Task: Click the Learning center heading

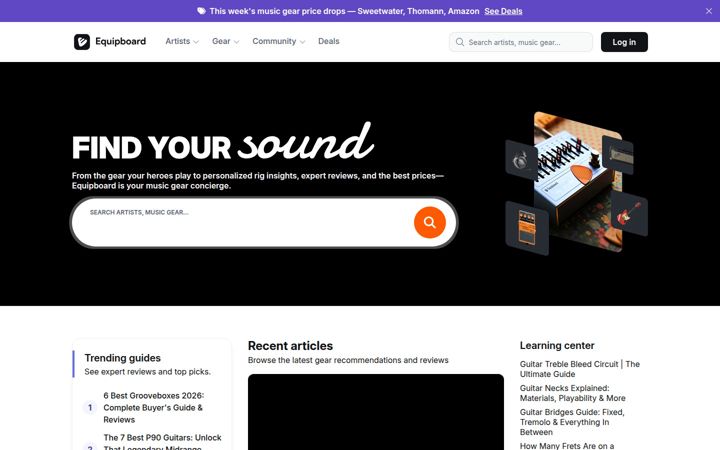Action: point(557,345)
